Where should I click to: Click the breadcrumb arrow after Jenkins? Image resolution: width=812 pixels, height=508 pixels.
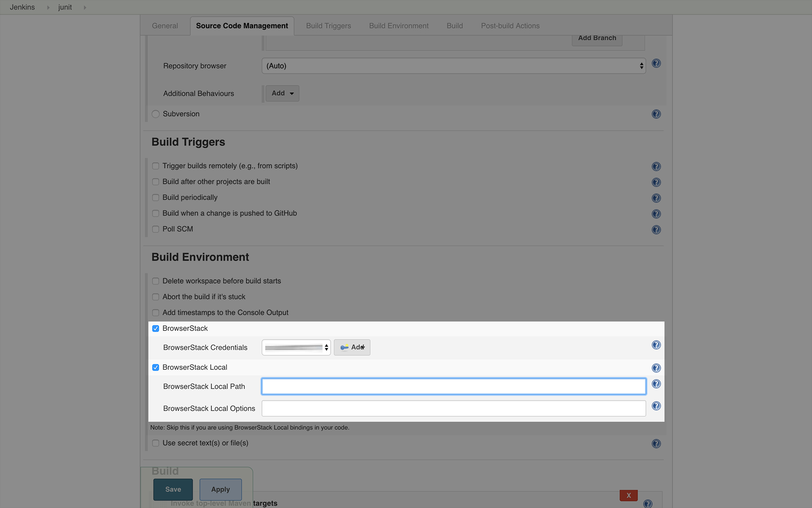[x=48, y=7]
